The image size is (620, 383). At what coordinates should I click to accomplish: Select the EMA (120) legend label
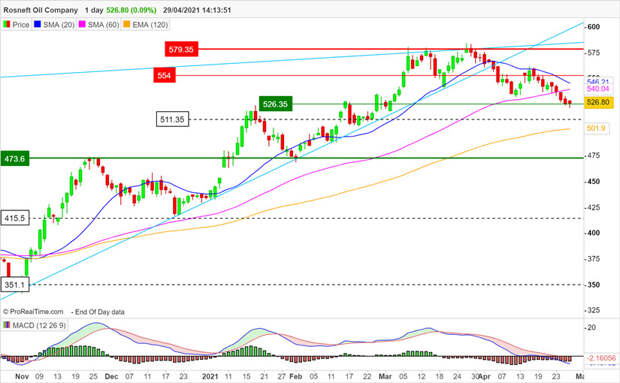click(150, 25)
